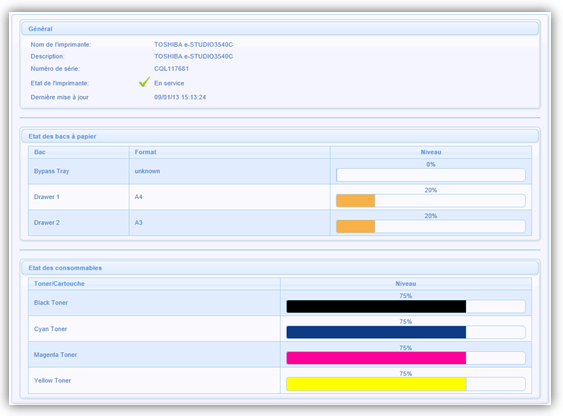Click the Magenta Toner row label
The width and height of the screenshot is (563, 416).
point(55,355)
